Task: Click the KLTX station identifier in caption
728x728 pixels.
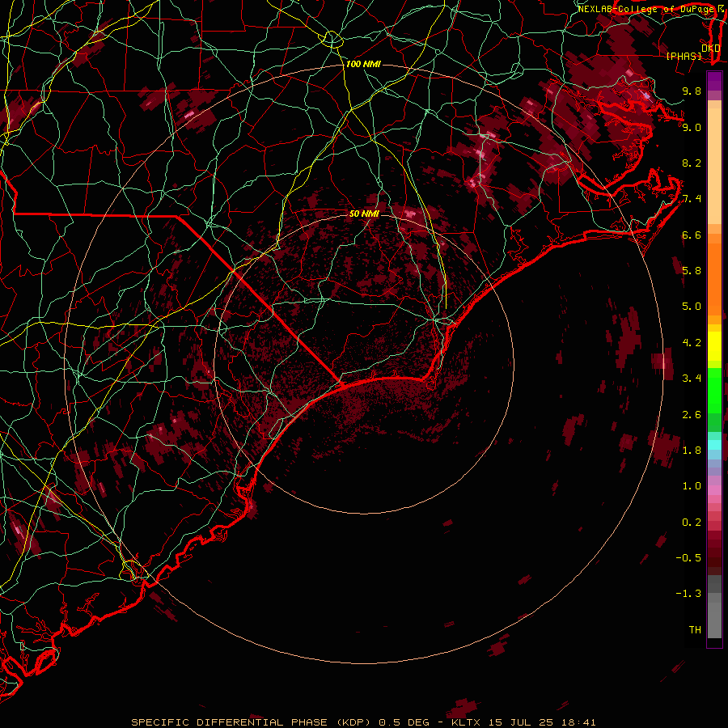Action: 467,722
